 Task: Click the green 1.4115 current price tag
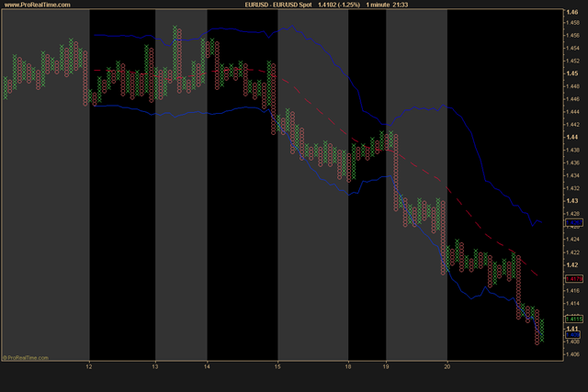point(574,319)
